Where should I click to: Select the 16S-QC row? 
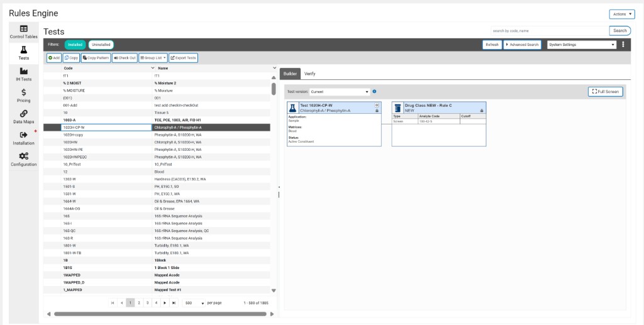coord(157,231)
